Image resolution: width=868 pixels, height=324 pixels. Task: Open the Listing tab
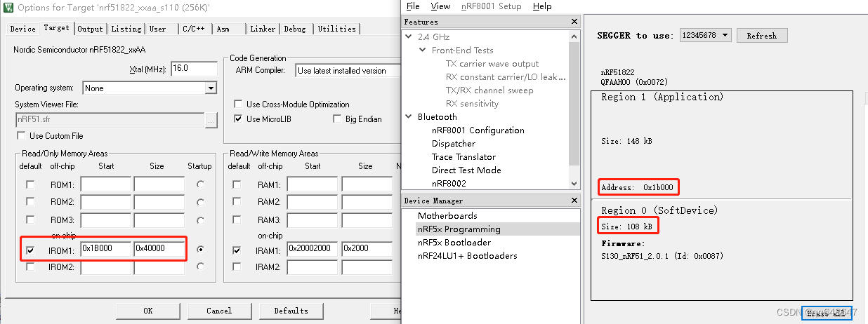point(126,29)
